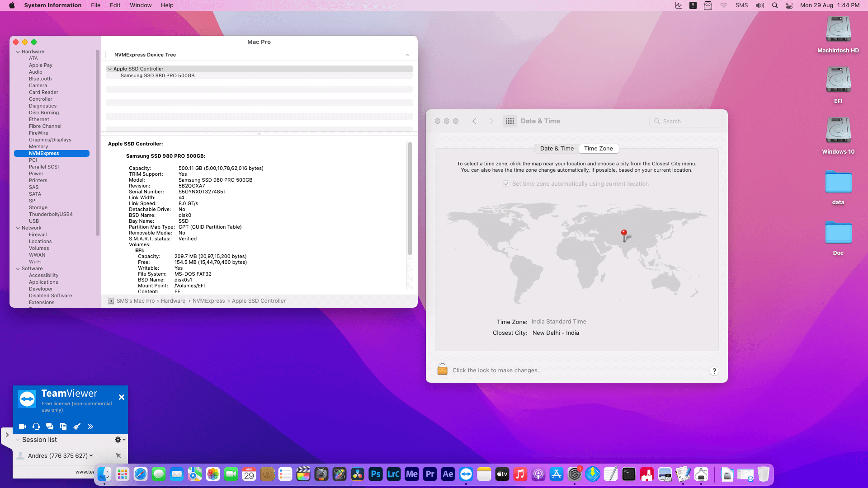This screenshot has height=488, width=868.
Task: Select the TeamViewer whiteboard brush icon
Action: [x=77, y=427]
